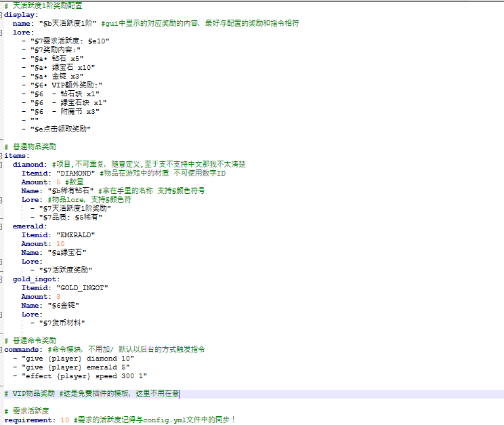The image size is (504, 425).
Task: Click the emerald Amount value 10
Action: [60, 243]
